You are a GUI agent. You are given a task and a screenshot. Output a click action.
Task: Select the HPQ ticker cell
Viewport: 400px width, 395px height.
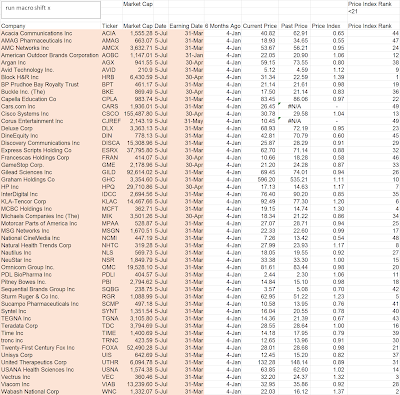point(112,187)
